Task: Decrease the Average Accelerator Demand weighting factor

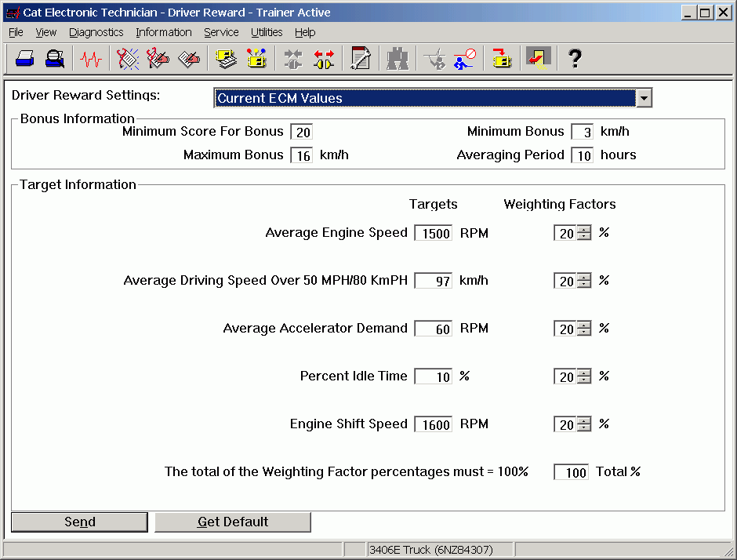Action: pyautogui.click(x=584, y=333)
